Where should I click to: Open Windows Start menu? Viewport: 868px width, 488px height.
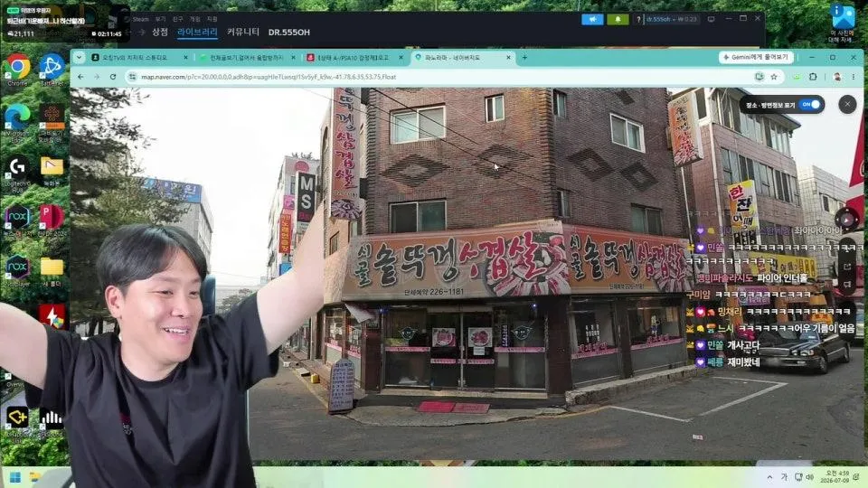[15, 477]
